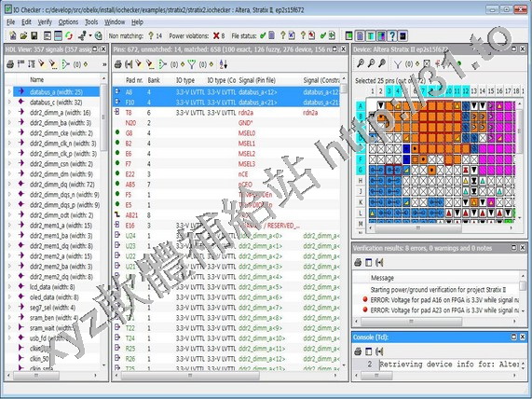
Task: Click the IO type column header
Action: click(x=185, y=80)
